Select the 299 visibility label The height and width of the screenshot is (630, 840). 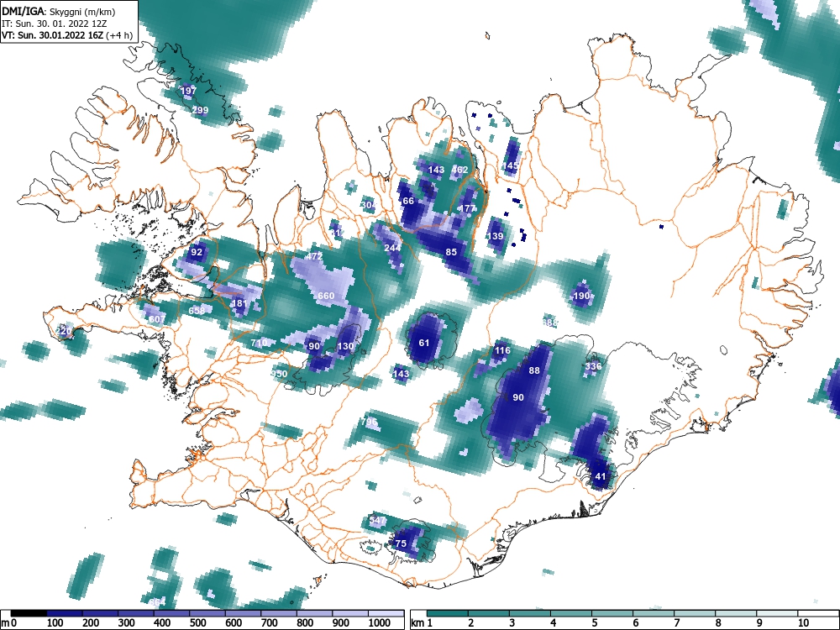200,110
